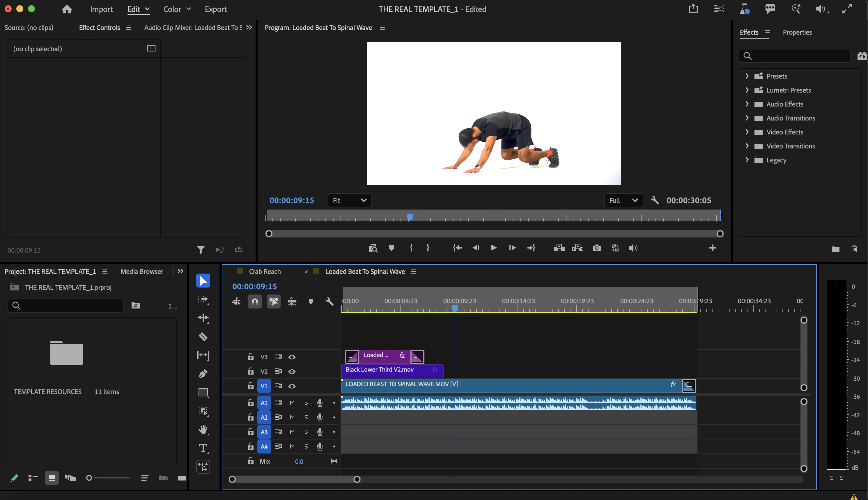Click Add Marker in Program monitor
Screen dimensions: 868x500
point(392,248)
